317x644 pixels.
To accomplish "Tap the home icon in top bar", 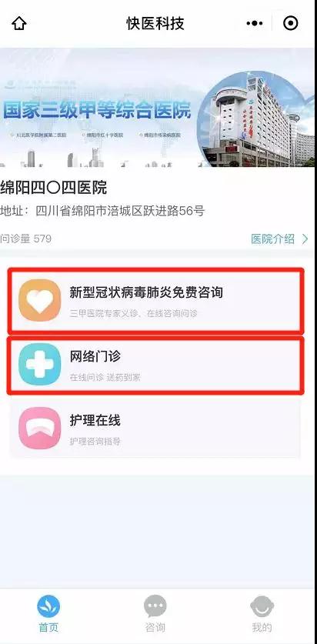I will coord(19,23).
